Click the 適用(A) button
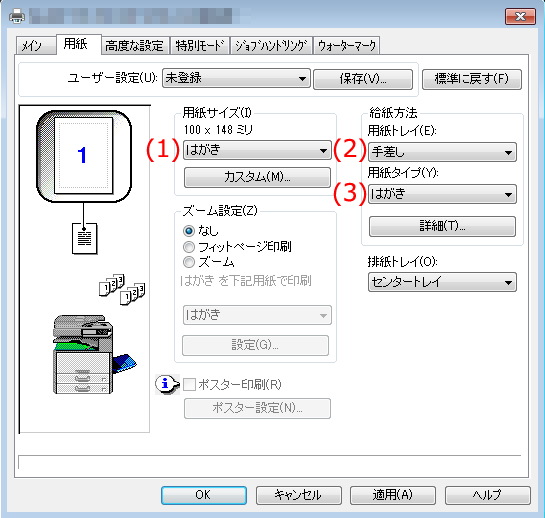This screenshot has height=518, width=545. point(393,495)
